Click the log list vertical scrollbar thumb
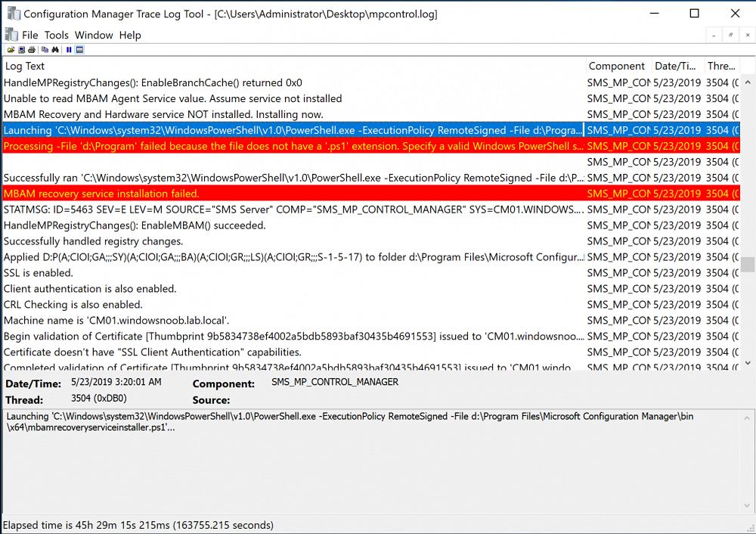 pyautogui.click(x=748, y=264)
